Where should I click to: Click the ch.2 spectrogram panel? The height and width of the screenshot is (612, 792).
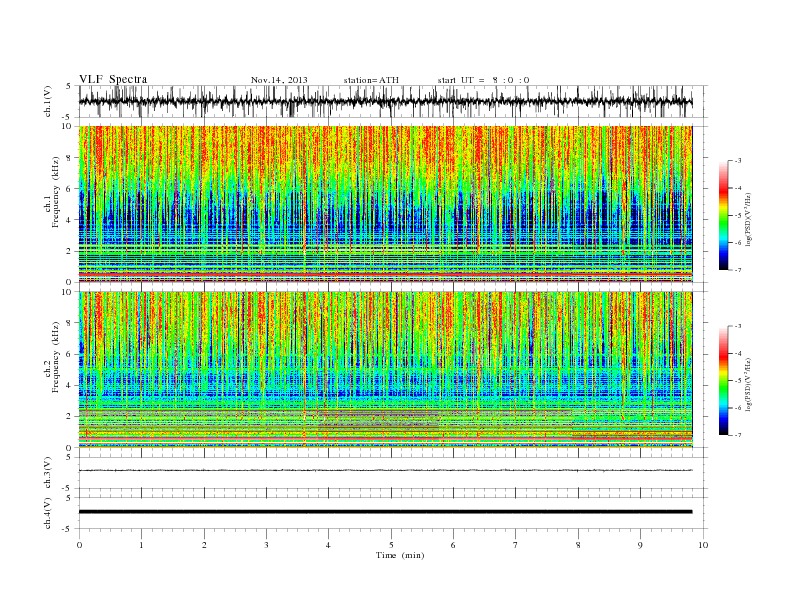click(385, 370)
